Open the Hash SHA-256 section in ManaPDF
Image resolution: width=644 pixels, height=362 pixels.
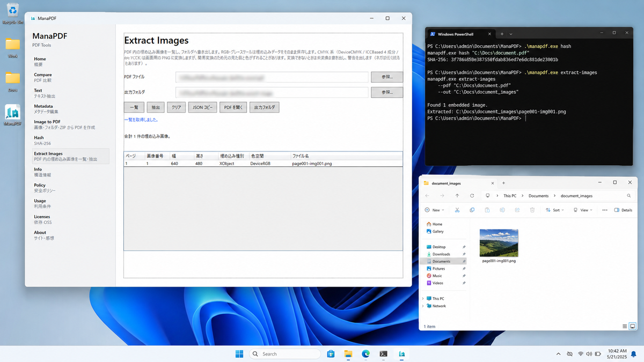click(70, 141)
